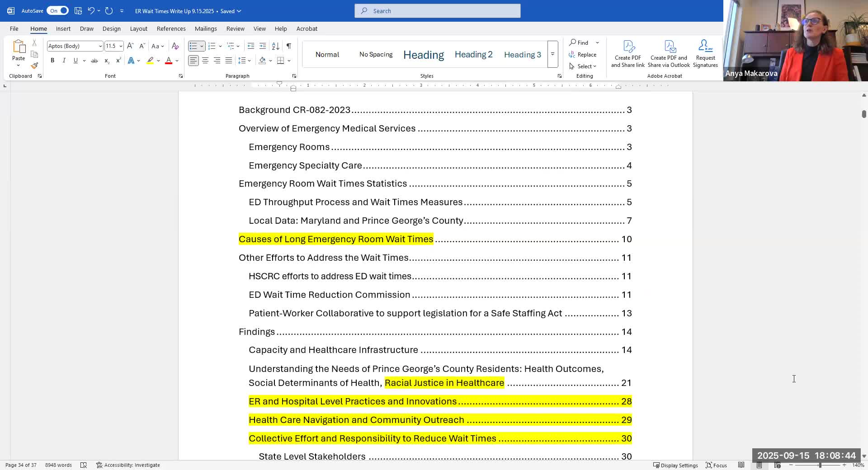Apply yellow text highlight color
The height and width of the screenshot is (470, 868).
tap(150, 61)
